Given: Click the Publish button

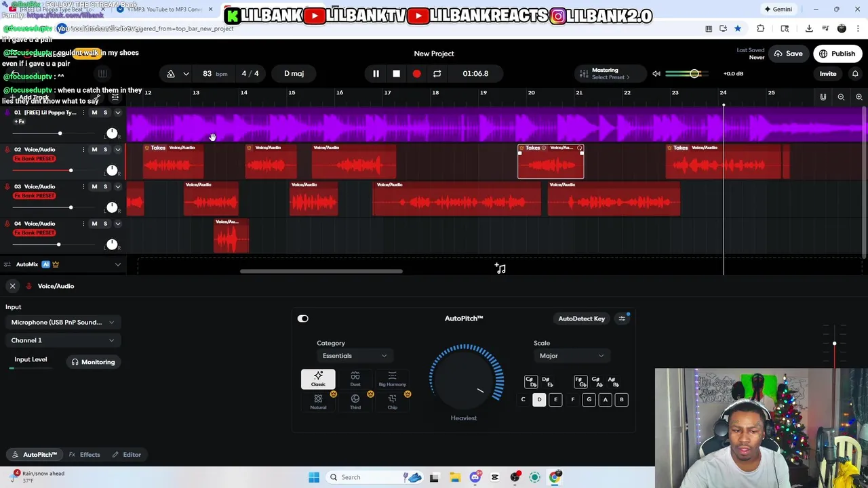Looking at the screenshot, I should point(837,54).
